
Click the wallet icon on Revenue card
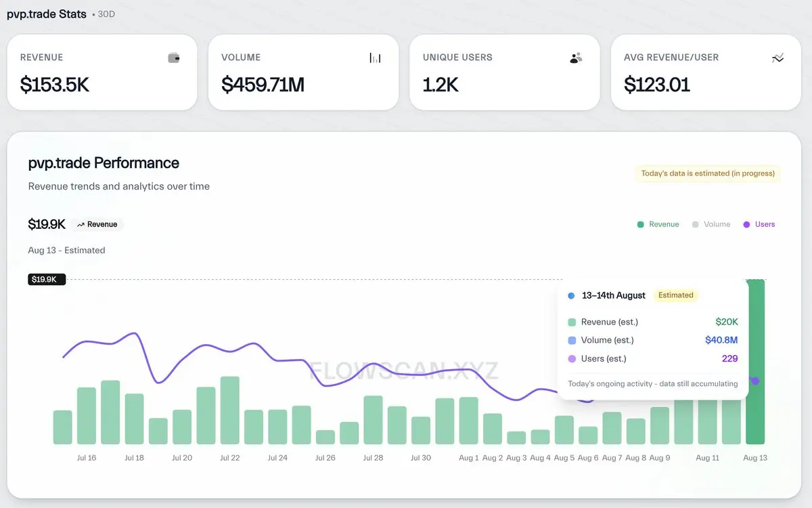tap(174, 58)
